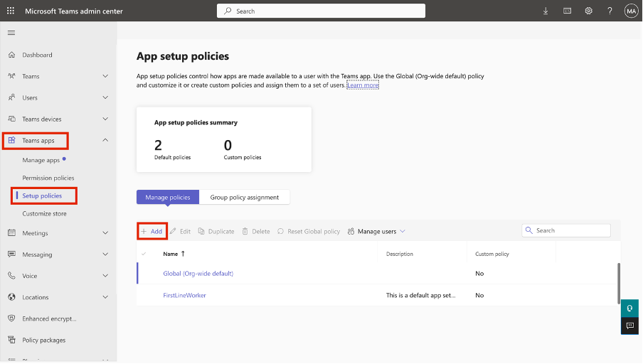Click the 'This is a default app set...' description

pos(421,295)
